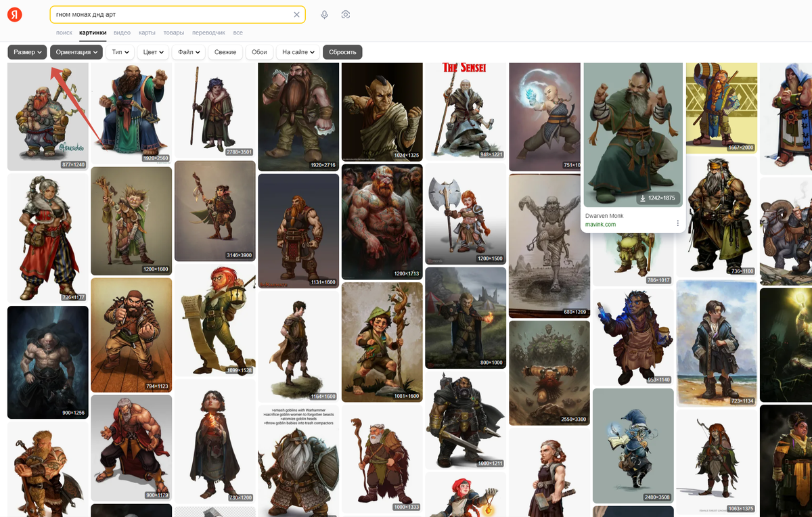
Task: Go to the карты tab
Action: point(147,32)
